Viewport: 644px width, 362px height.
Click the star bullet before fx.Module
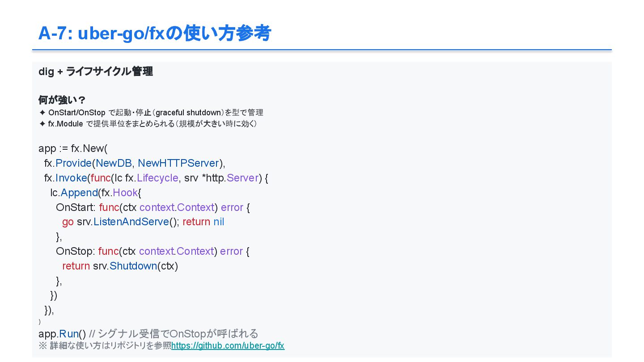(x=42, y=124)
